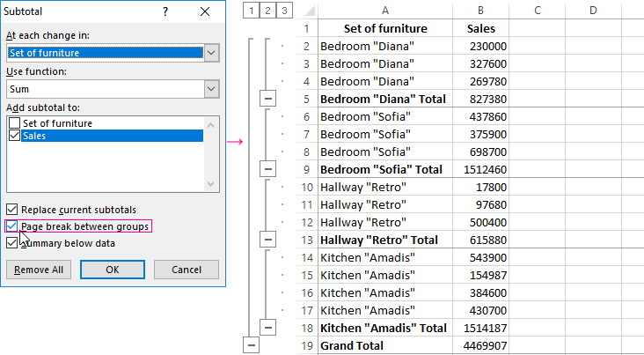Collapse the Kitchen "Amadis" group
The height and width of the screenshot is (355, 644).
click(x=268, y=328)
